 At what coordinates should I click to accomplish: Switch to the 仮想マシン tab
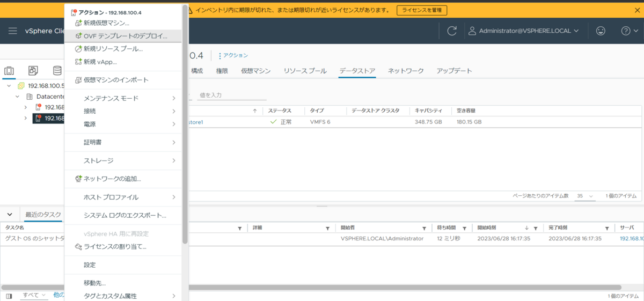[256, 71]
